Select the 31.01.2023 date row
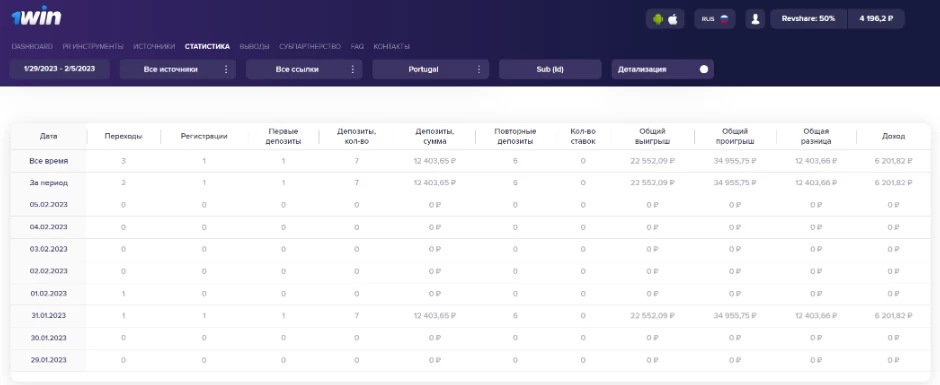The image size is (940, 385). tap(49, 315)
